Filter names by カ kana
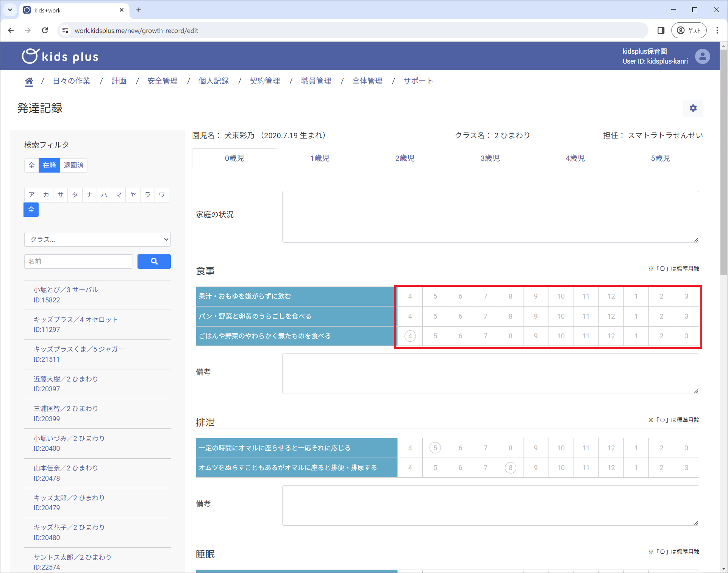This screenshot has width=728, height=573. pos(46,195)
